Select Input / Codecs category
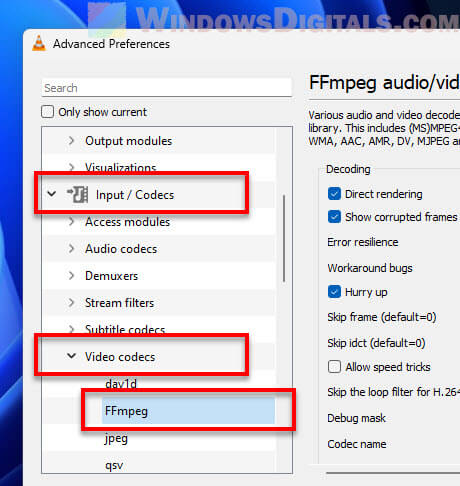Image resolution: width=460 pixels, height=486 pixels. point(135,195)
